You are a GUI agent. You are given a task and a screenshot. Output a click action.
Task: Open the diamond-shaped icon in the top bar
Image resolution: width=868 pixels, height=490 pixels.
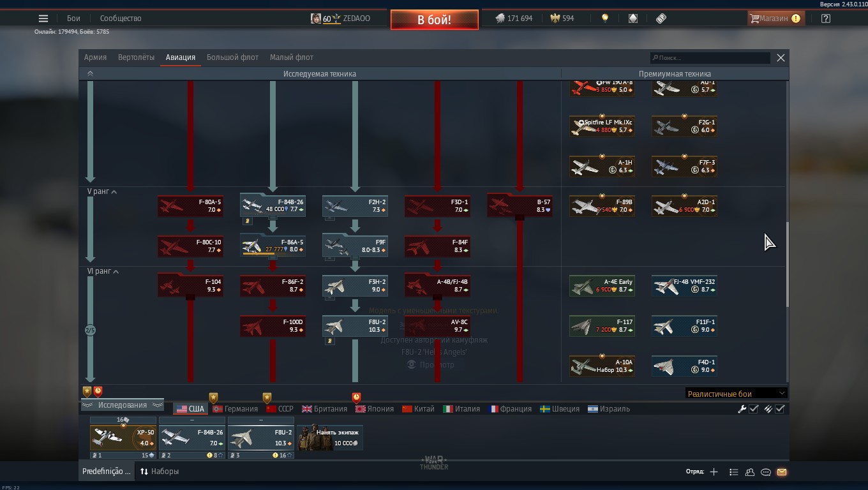tap(632, 19)
